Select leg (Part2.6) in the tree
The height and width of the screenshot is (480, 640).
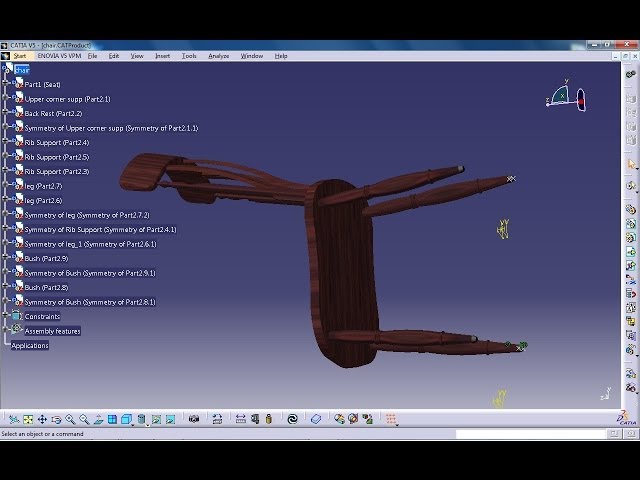(x=43, y=200)
